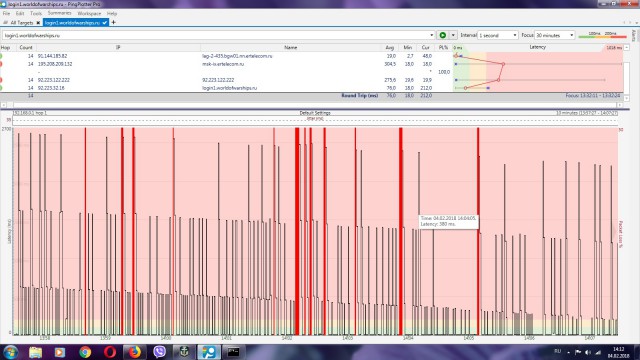Open the Focus dropdown showing 30 minutes
Image resolution: width=640 pixels, height=360 pixels.
point(554,36)
